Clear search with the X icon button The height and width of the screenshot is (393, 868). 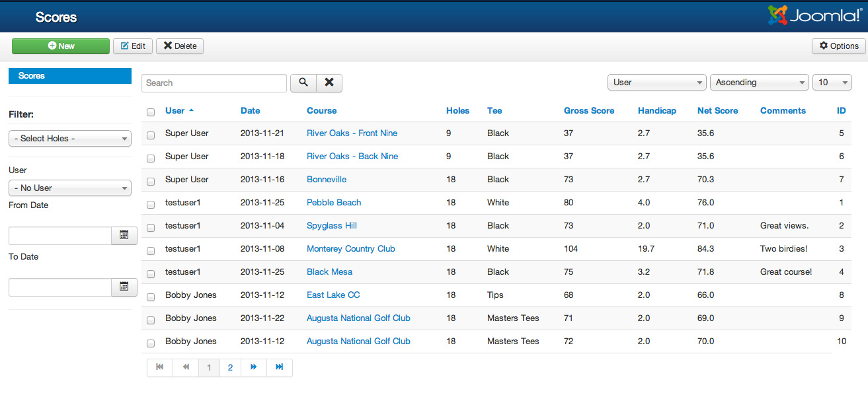click(329, 83)
